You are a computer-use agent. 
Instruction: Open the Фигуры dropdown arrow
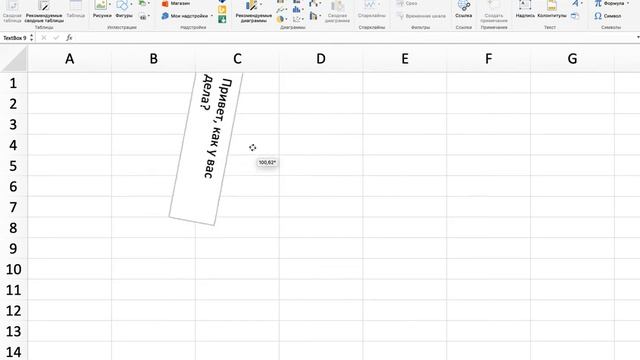pyautogui.click(x=131, y=4)
